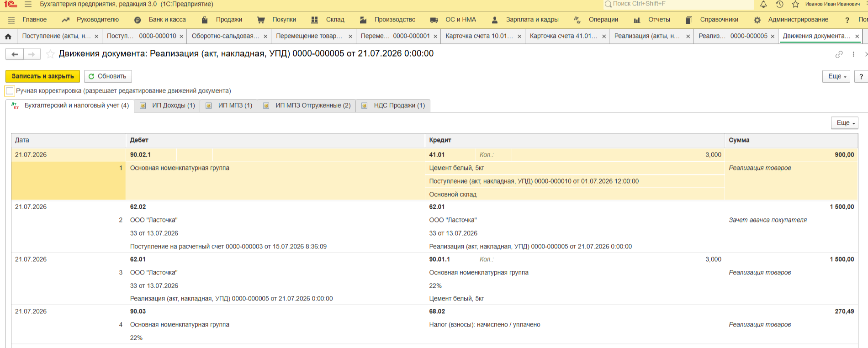Close the Карточка счета 10.01 tab

(x=519, y=37)
